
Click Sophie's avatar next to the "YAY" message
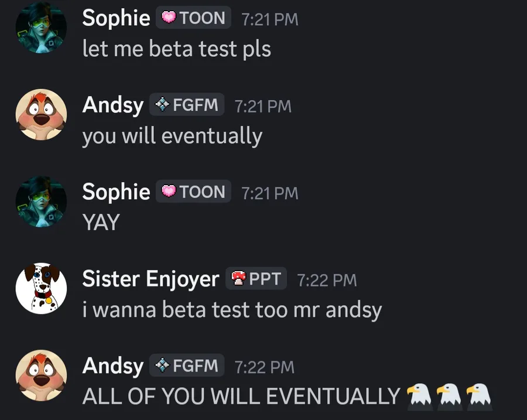(41, 202)
